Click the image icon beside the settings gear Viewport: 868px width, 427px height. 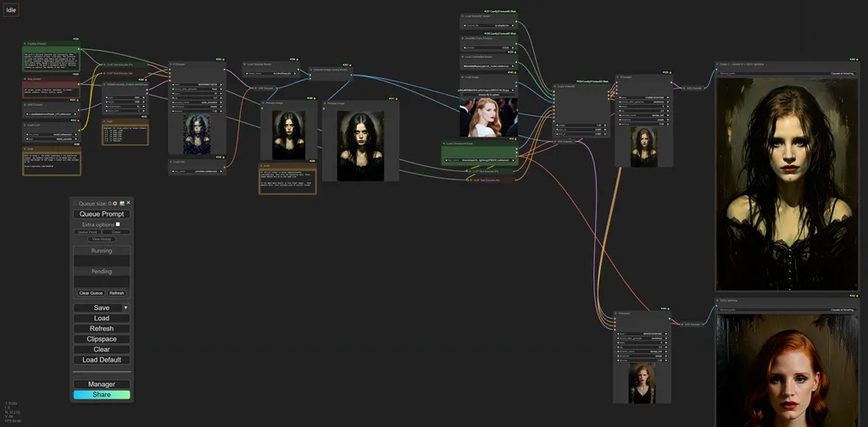pos(122,203)
